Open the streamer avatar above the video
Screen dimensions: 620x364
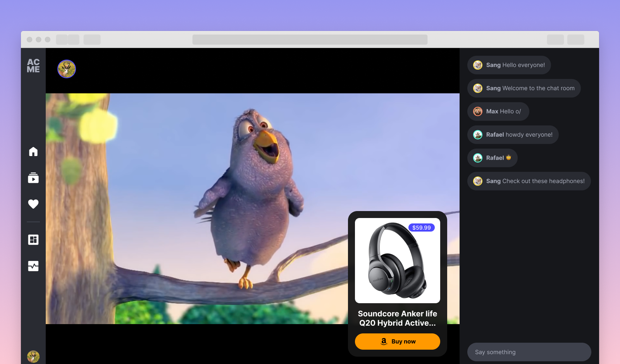(x=67, y=69)
